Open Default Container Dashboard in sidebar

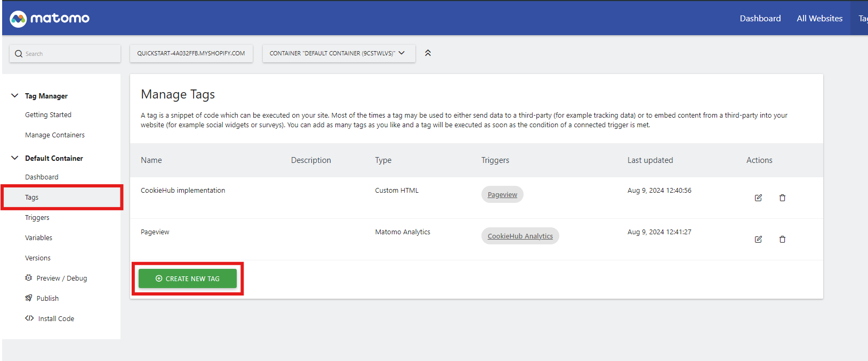pos(42,177)
